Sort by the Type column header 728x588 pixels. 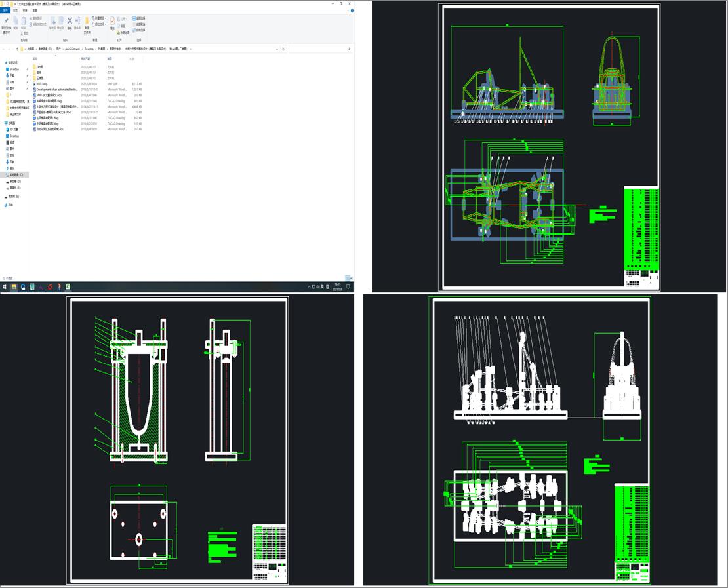click(x=110, y=59)
